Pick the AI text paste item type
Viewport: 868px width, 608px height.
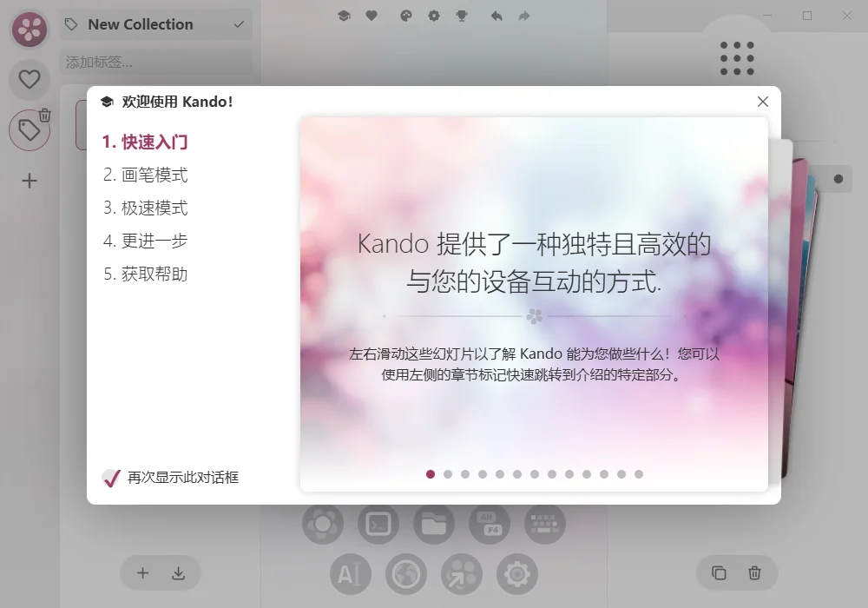pyautogui.click(x=351, y=573)
